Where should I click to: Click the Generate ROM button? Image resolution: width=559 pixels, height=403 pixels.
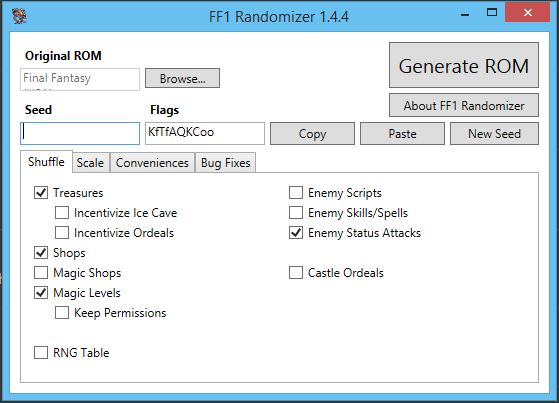(x=464, y=65)
